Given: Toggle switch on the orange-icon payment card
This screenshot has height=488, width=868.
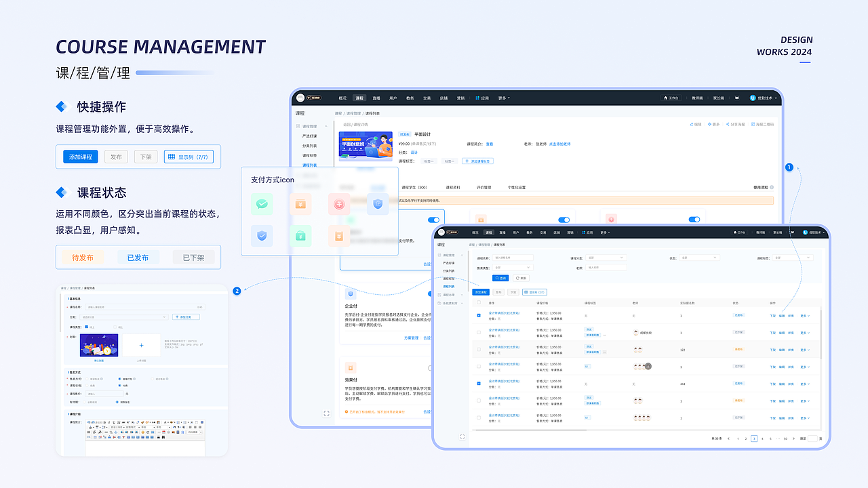Looking at the screenshot, I should click(564, 220).
